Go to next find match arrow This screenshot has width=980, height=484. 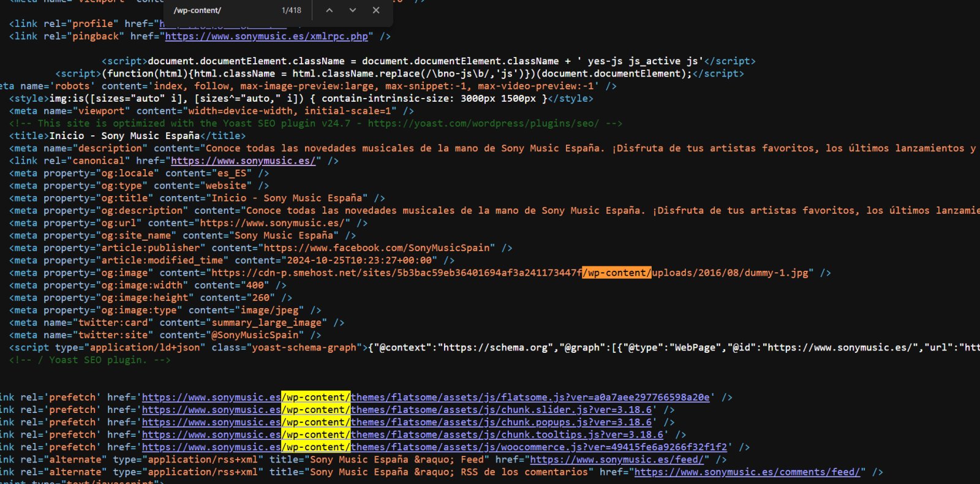pos(353,10)
